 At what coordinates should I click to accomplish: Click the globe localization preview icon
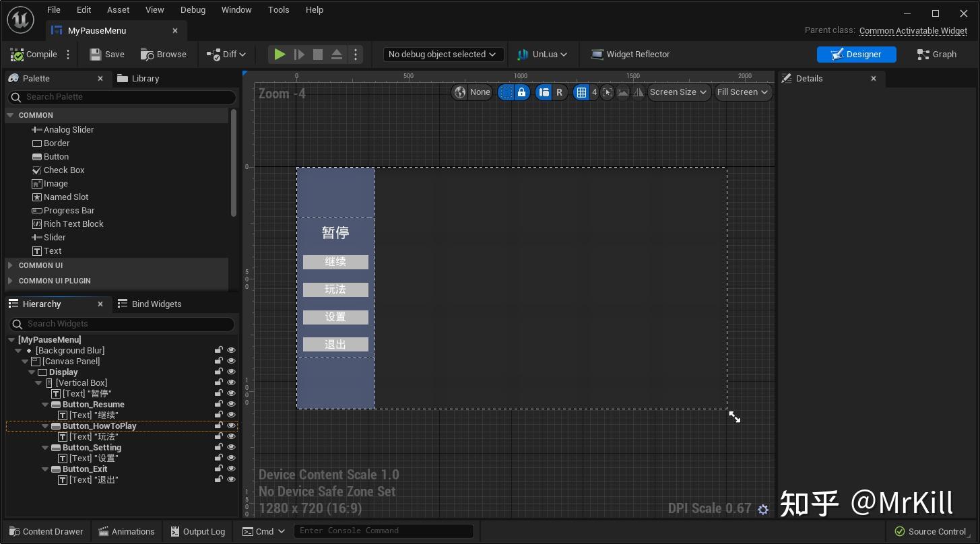[x=460, y=92]
